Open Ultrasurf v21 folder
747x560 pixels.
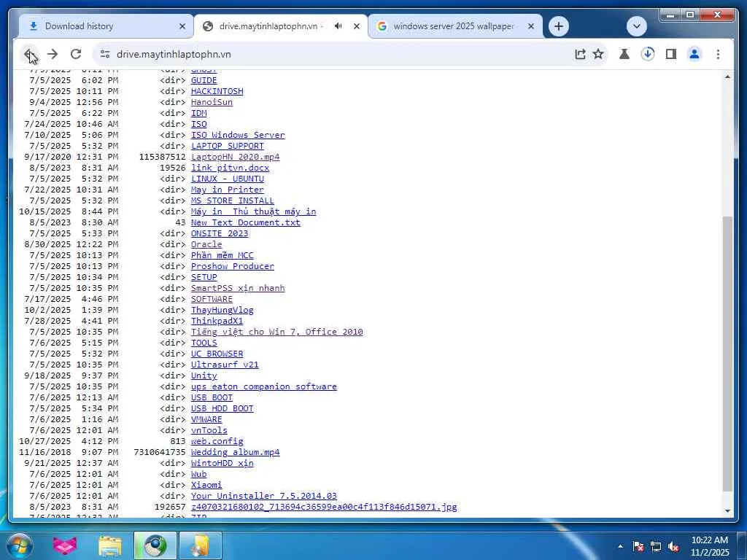click(225, 365)
